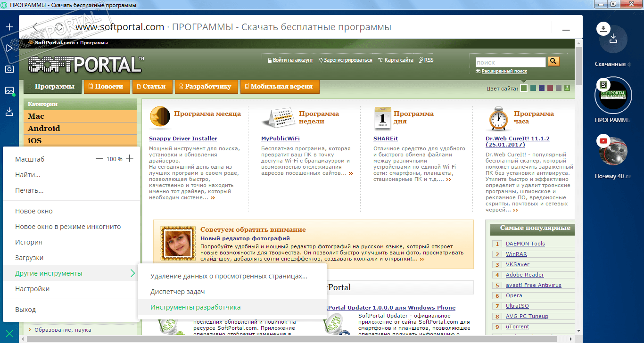
Task: Open Новое окно from the menu
Action: pos(72,211)
